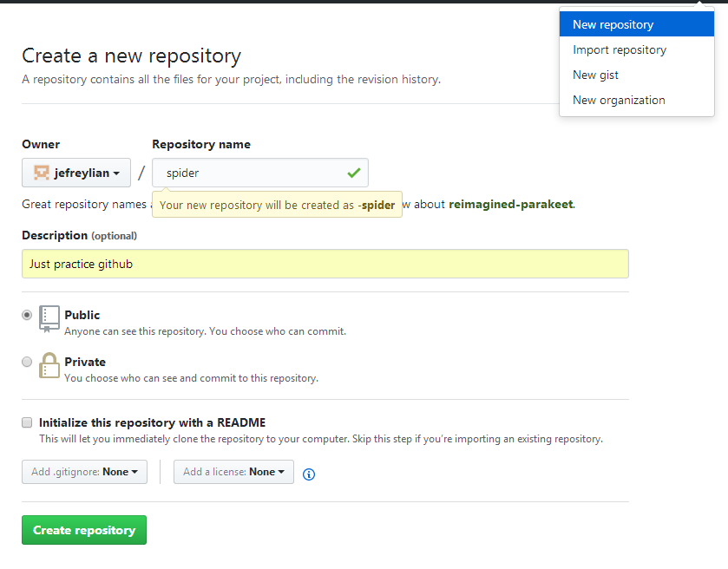
Task: Select the Public radio button
Action: point(27,315)
